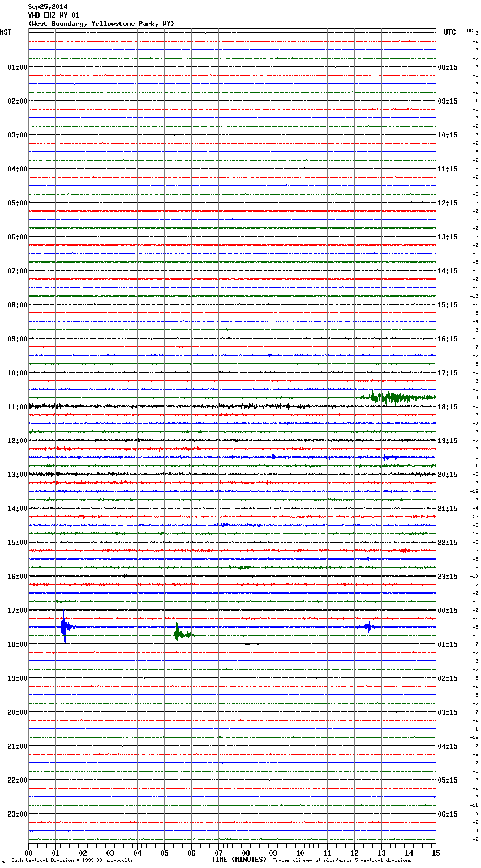Click the minute 00 tick label on x-axis
This screenshot has width=481, height=868.
click(x=28, y=853)
